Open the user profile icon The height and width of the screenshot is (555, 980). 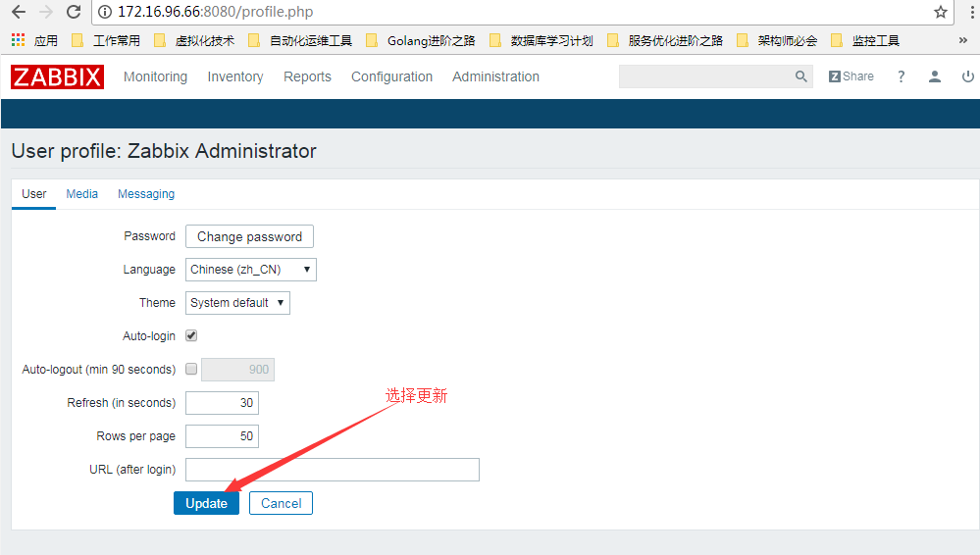tap(934, 76)
